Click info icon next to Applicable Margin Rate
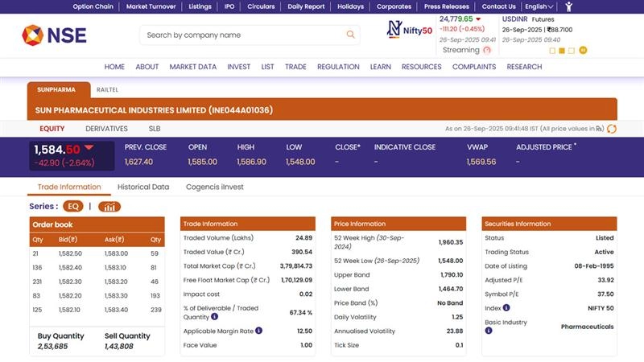The width and height of the screenshot is (644, 362). pyautogui.click(x=258, y=331)
